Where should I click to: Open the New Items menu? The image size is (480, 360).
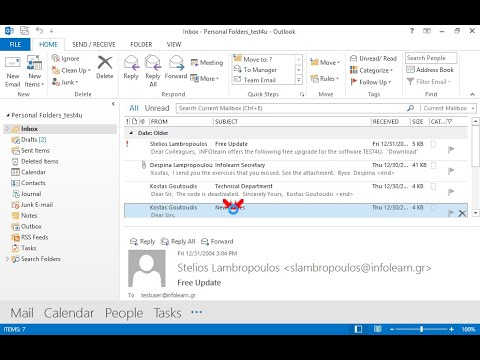34,71
